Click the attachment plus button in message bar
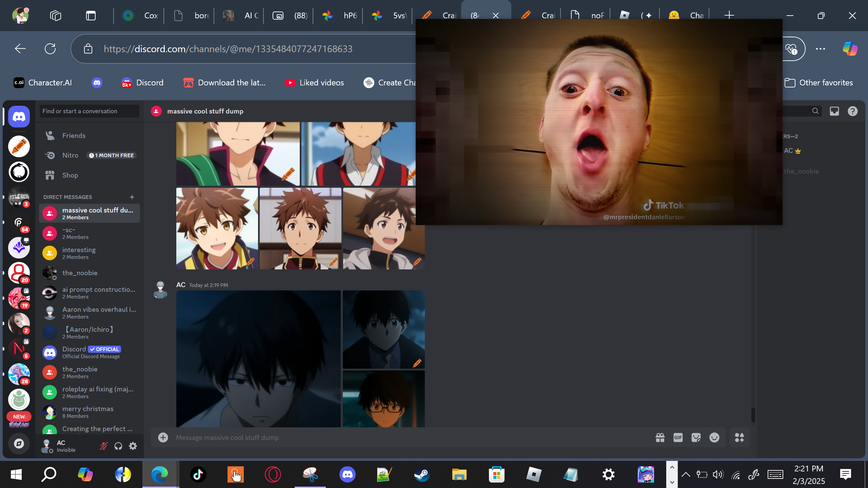 (163, 438)
